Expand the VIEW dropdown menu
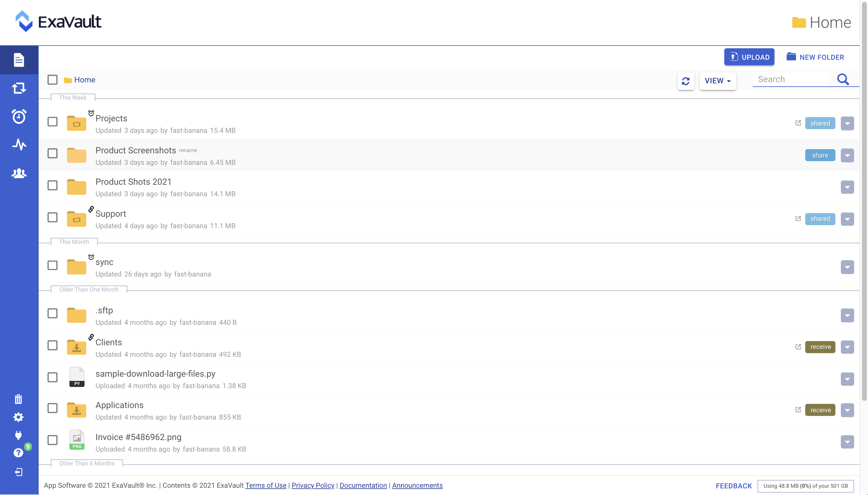 pyautogui.click(x=717, y=81)
